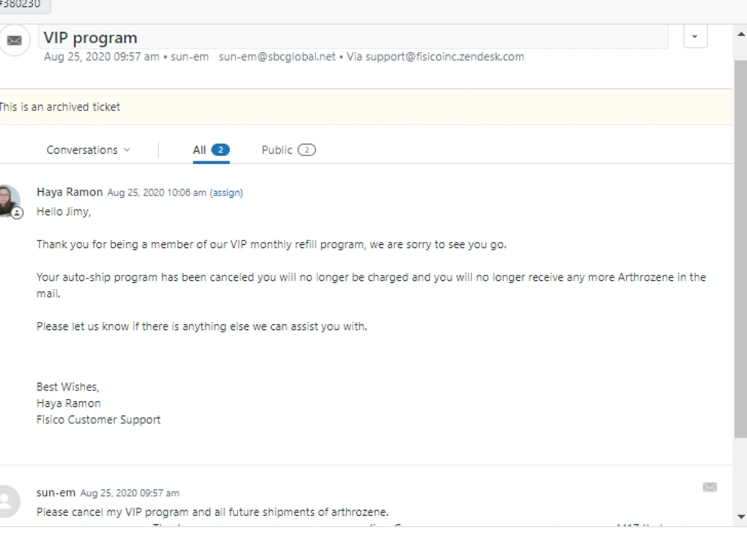Switch to the Public tab
This screenshot has width=747, height=560.
(288, 150)
